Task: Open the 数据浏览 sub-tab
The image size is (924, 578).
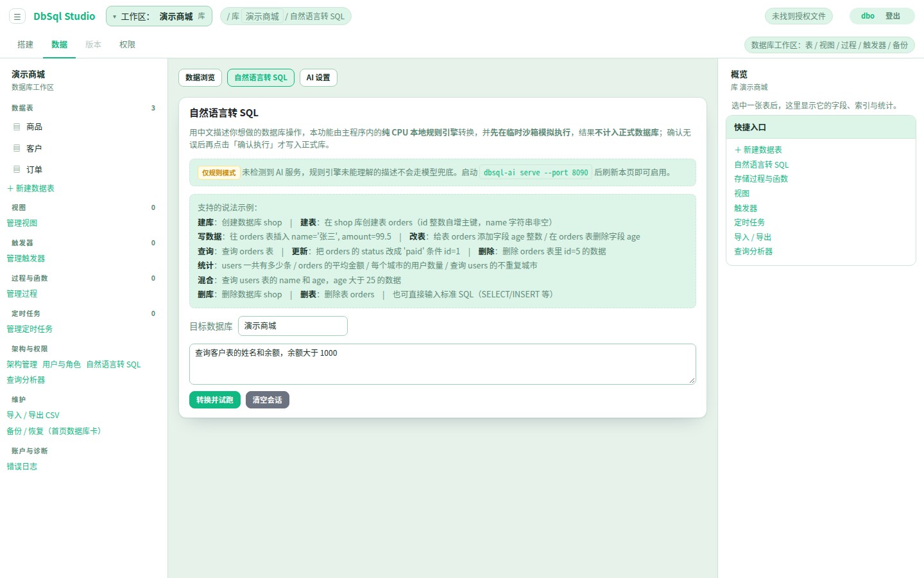Action: coord(200,78)
